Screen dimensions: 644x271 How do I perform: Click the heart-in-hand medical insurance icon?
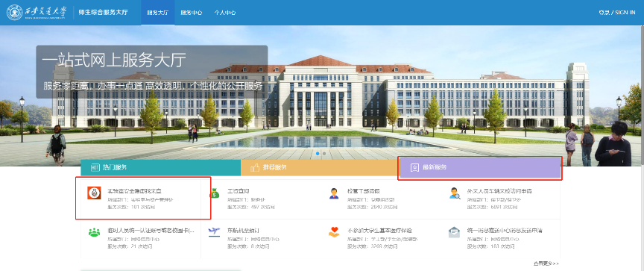coord(335,232)
